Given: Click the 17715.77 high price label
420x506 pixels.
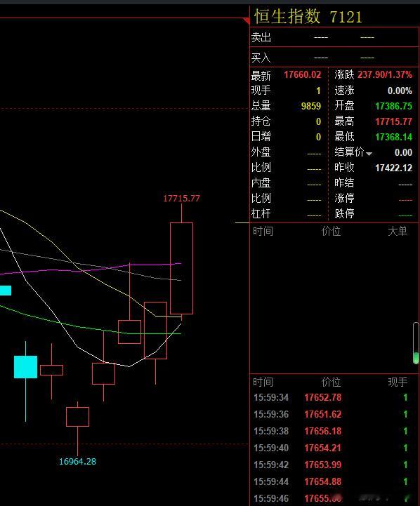Looking at the screenshot, I should (181, 199).
